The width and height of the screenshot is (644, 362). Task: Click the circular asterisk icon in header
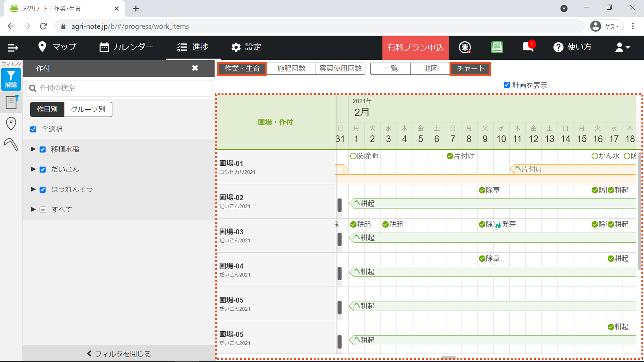click(x=465, y=47)
